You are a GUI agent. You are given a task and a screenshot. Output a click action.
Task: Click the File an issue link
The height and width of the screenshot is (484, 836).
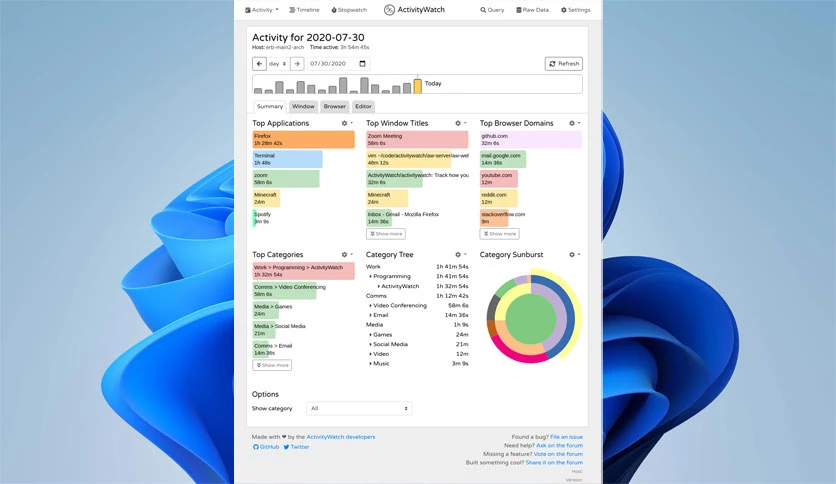point(566,437)
